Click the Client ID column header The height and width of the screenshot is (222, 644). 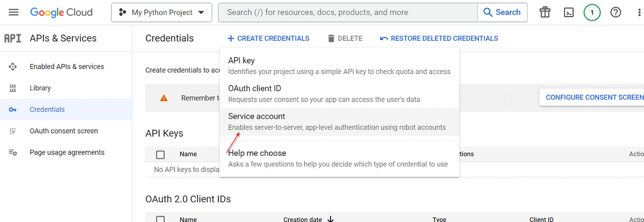(x=541, y=219)
